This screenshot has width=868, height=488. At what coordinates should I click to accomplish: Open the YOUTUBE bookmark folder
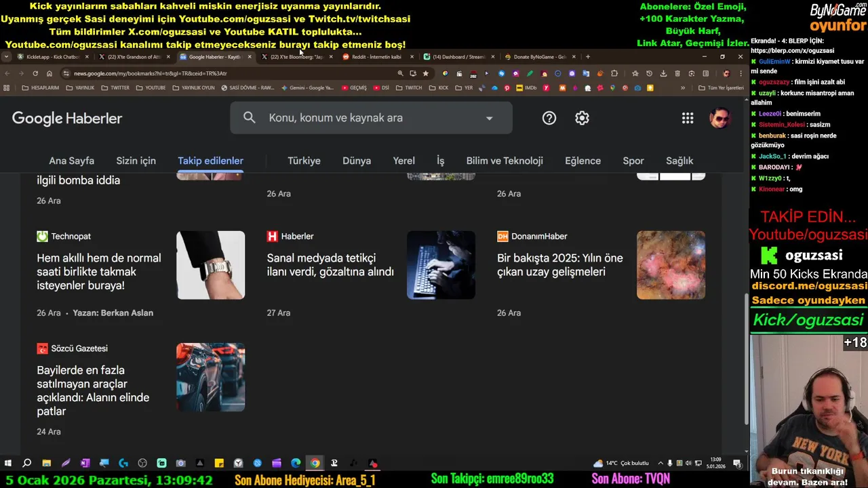pyautogui.click(x=151, y=87)
